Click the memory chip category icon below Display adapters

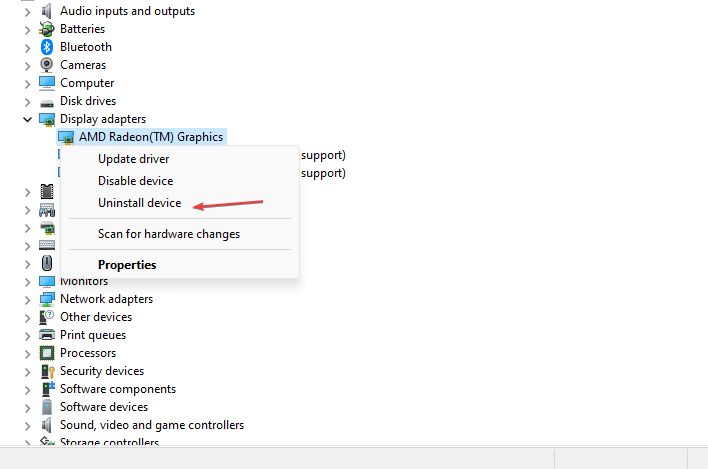(47, 191)
